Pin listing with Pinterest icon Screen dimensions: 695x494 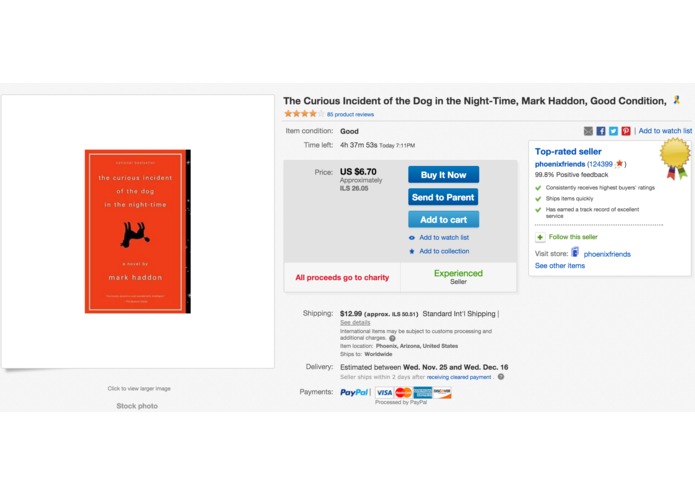coord(626,131)
